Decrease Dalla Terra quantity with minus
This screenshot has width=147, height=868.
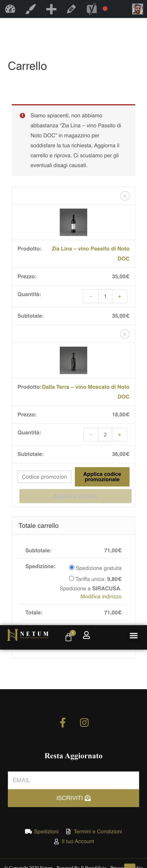coord(91,435)
